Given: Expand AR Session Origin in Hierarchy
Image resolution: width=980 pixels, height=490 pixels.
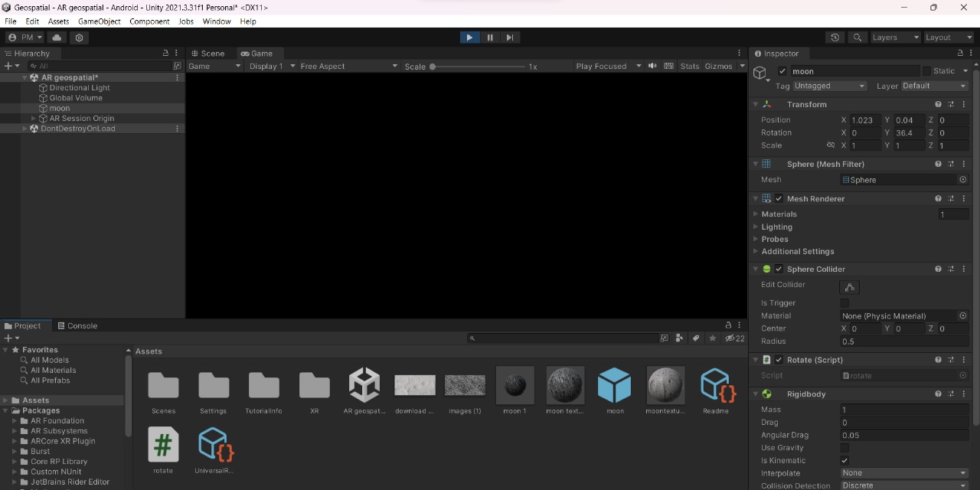Looking at the screenshot, I should coord(33,119).
